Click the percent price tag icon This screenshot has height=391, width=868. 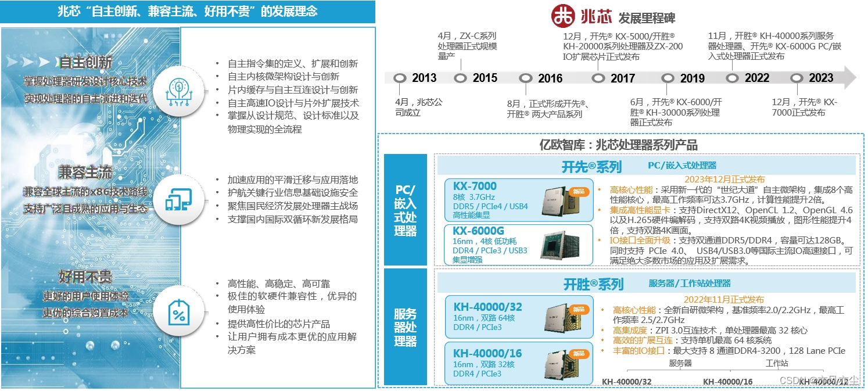coord(179,314)
